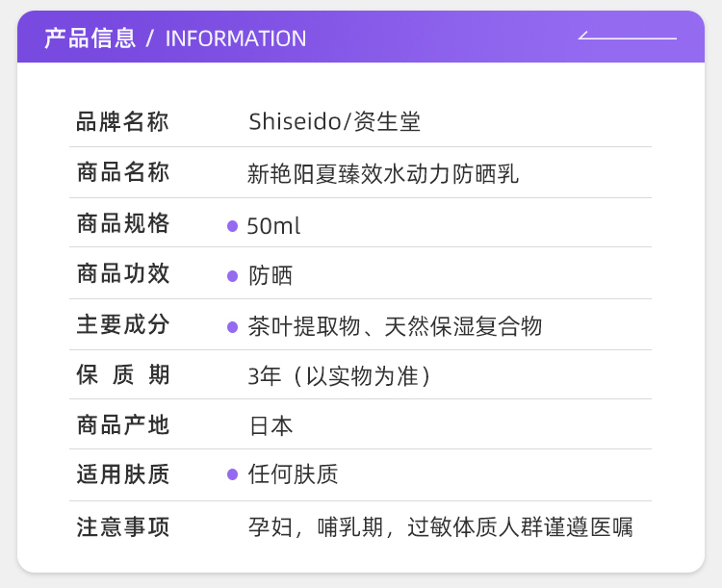This screenshot has width=722, height=588.
Task: Click the purple bullet beside 50ml
Action: 232,226
